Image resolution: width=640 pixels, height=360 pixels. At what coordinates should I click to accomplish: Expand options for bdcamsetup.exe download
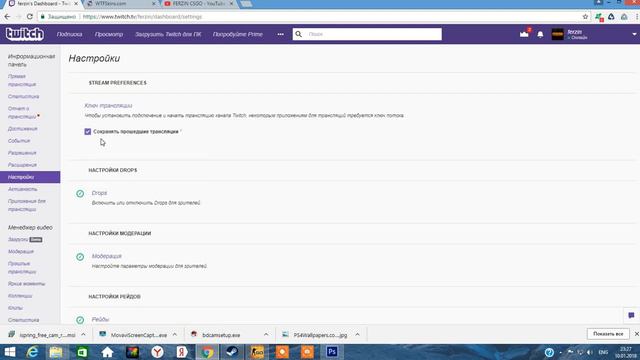266,335
